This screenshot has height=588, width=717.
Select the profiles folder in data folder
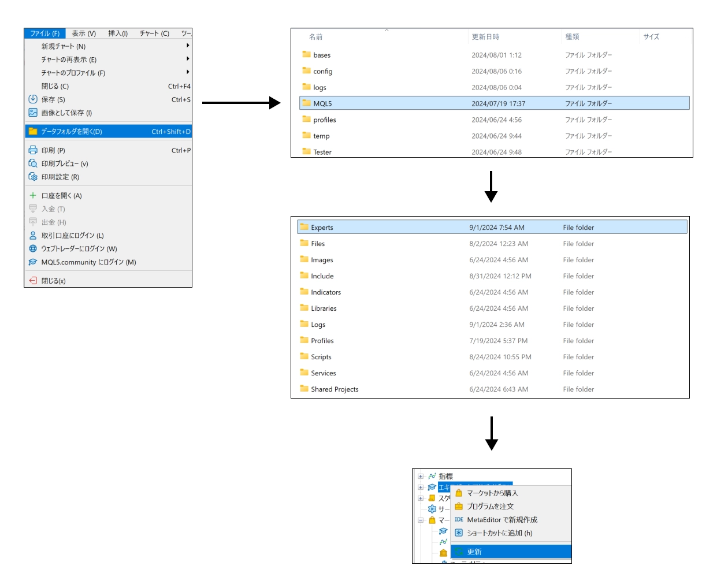[495, 120]
